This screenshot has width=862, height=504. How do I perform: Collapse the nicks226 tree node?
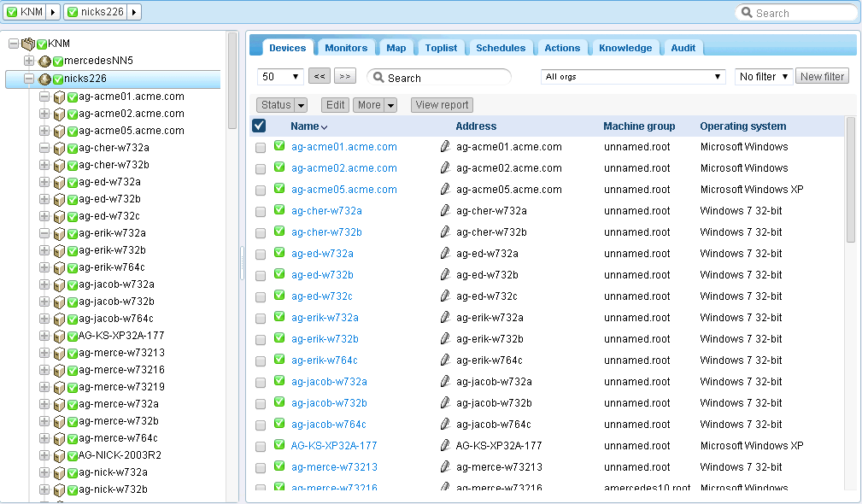pyautogui.click(x=29, y=79)
